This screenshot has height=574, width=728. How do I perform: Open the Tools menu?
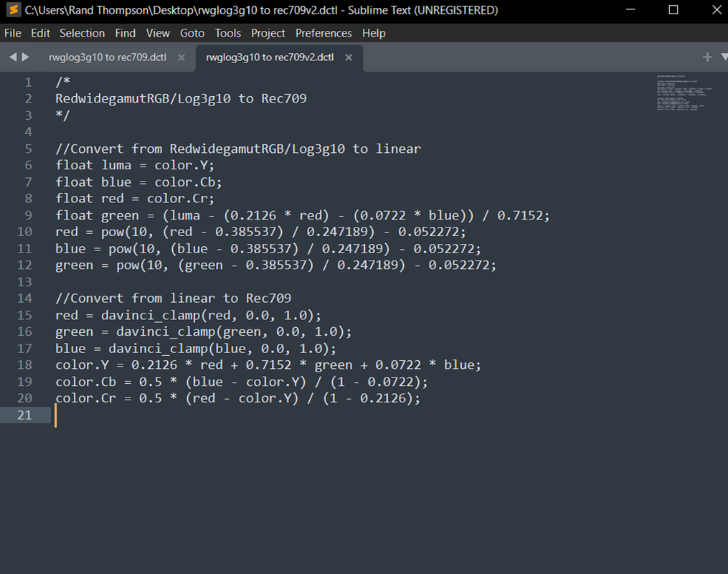(227, 34)
